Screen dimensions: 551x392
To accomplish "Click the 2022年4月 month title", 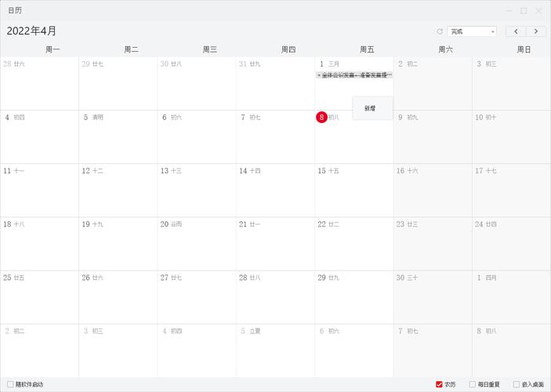I will point(32,31).
